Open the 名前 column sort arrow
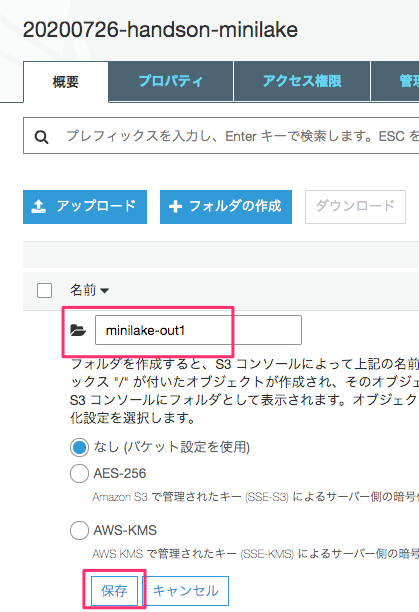This screenshot has width=419, height=612. [x=105, y=291]
